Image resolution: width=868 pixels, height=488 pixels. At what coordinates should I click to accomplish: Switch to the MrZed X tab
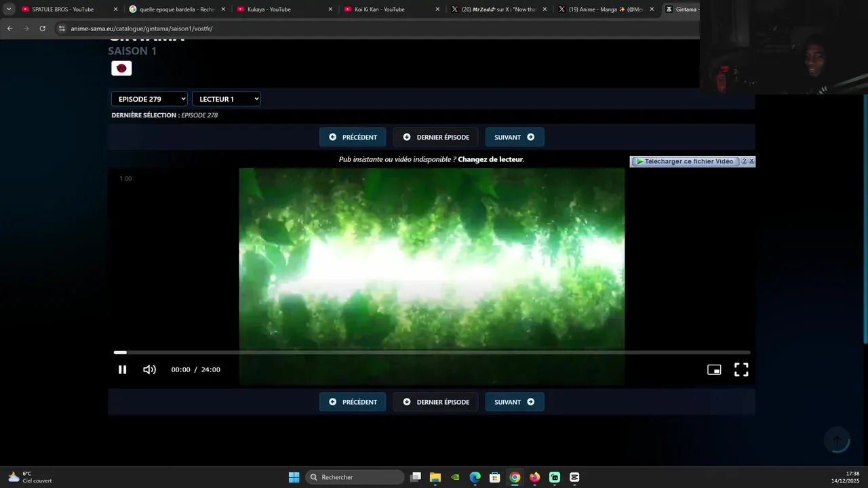tap(498, 9)
